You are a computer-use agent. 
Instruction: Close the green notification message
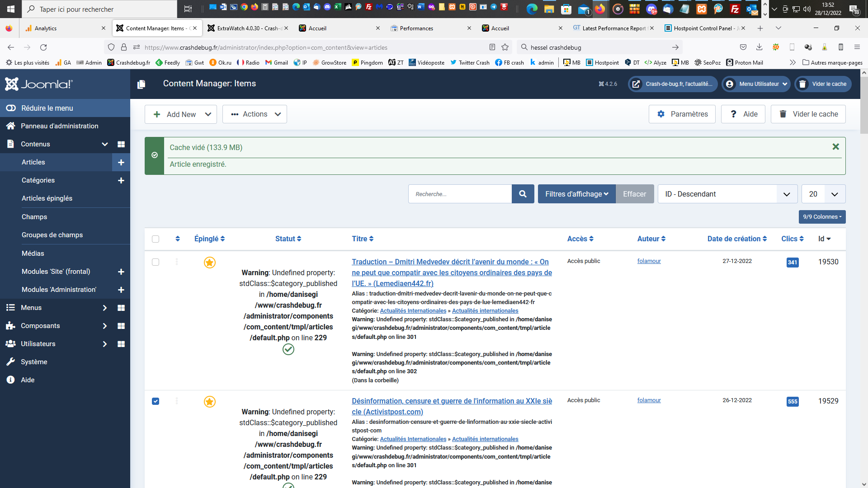coord(835,147)
